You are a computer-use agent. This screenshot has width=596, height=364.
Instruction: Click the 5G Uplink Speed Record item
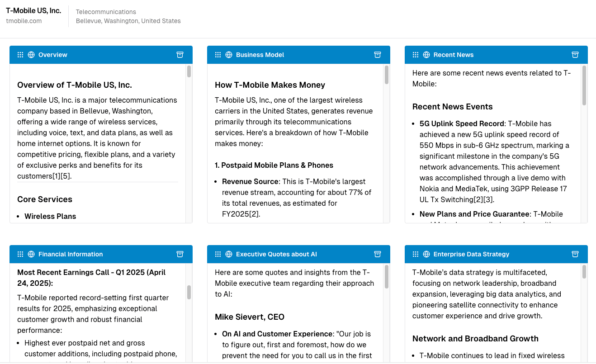[x=462, y=124]
